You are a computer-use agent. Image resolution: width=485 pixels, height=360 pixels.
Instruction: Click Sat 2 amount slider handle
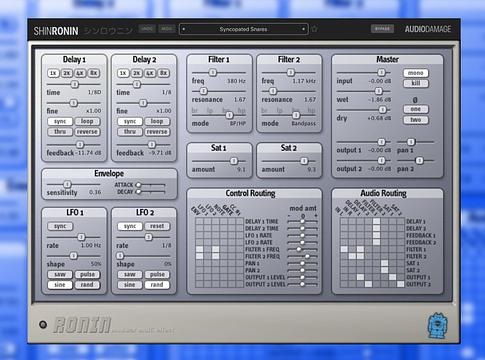pos(304,161)
